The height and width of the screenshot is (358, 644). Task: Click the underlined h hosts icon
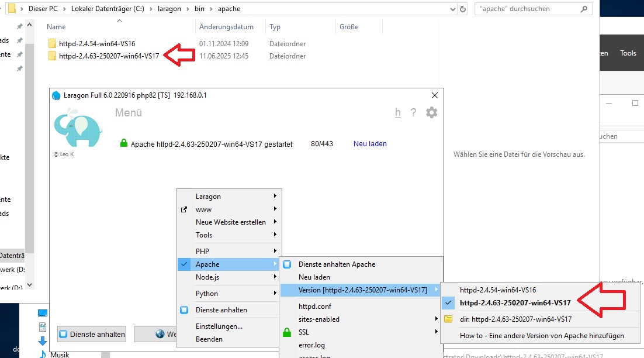[397, 113]
